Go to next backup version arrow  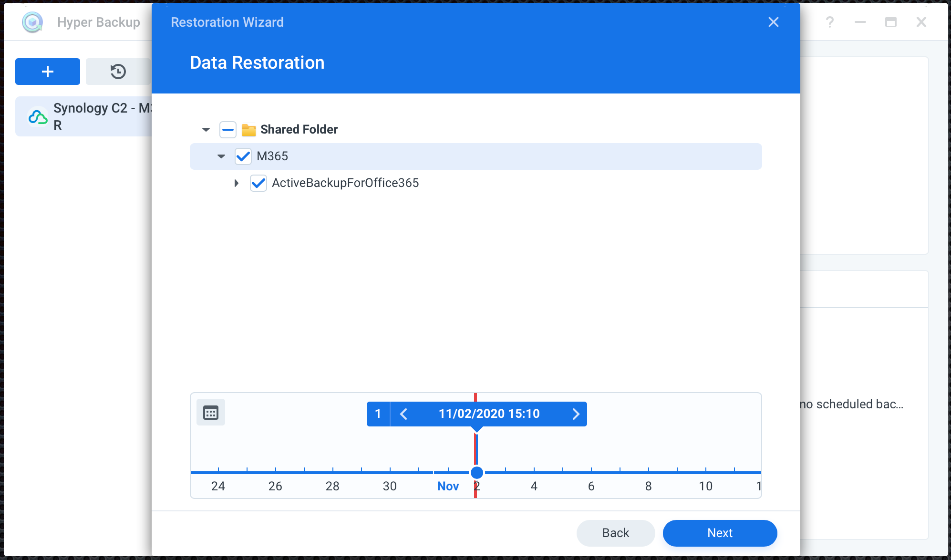tap(576, 414)
